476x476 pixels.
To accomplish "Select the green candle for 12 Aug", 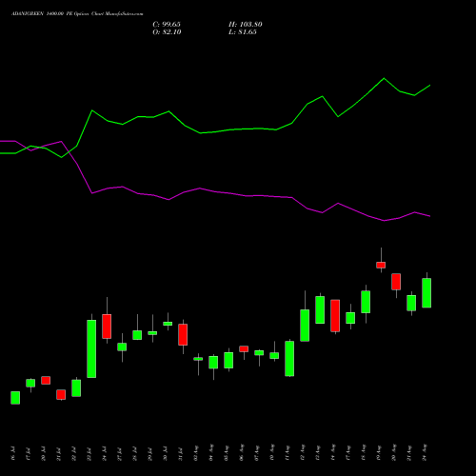I will coord(305,326).
